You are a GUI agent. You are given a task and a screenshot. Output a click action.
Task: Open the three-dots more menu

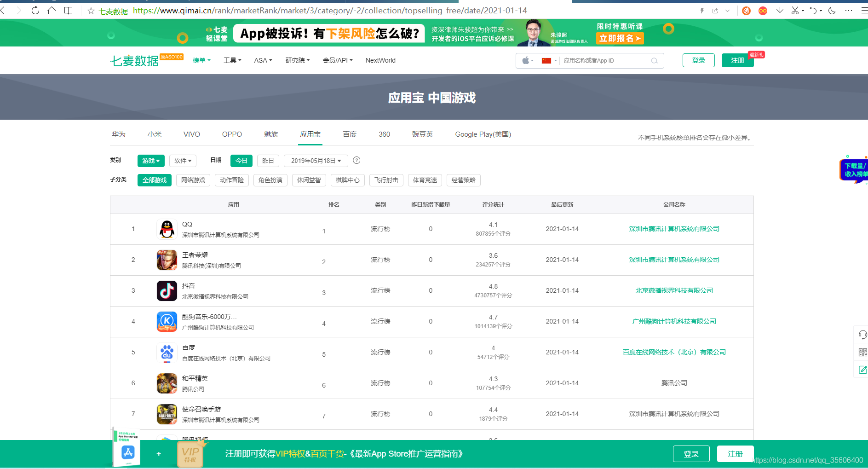(849, 11)
